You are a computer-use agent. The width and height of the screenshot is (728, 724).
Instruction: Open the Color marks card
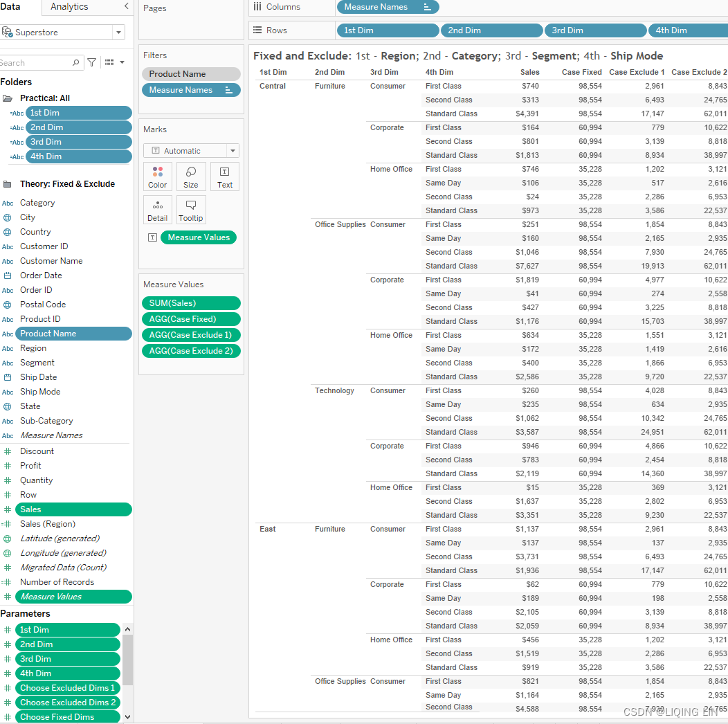(x=157, y=177)
